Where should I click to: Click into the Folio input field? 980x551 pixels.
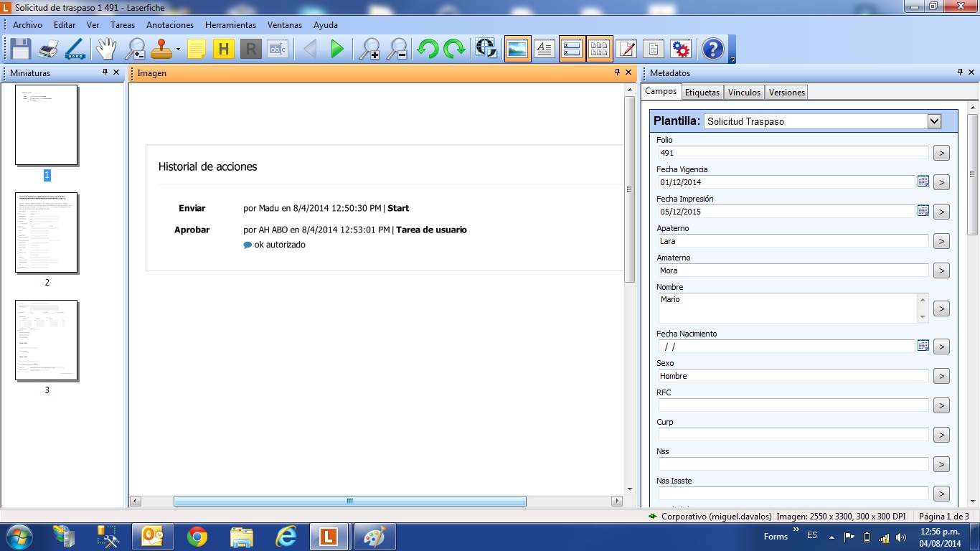coord(793,153)
